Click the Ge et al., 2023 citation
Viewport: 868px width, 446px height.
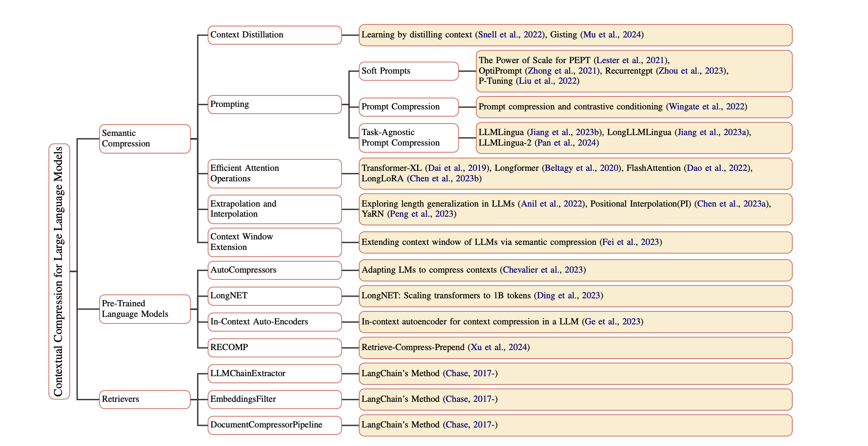612,322
